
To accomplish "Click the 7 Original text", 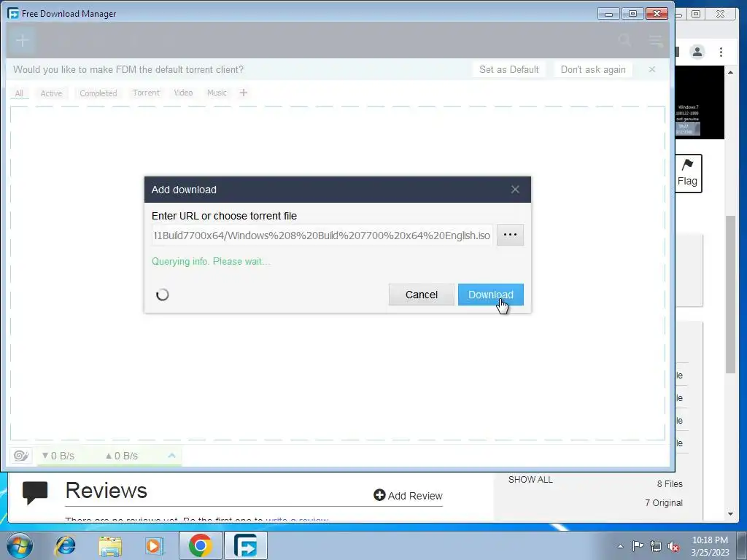I will click(664, 503).
